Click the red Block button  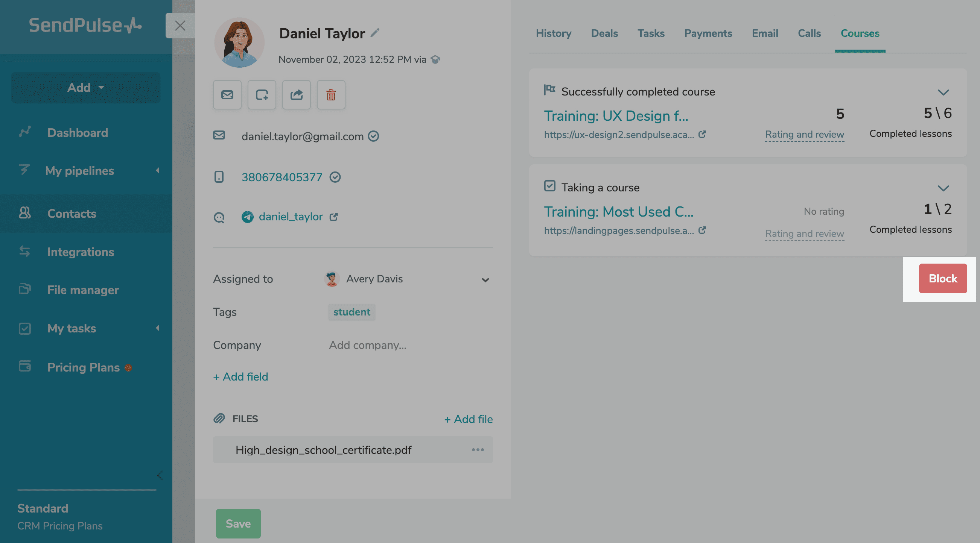[942, 278]
